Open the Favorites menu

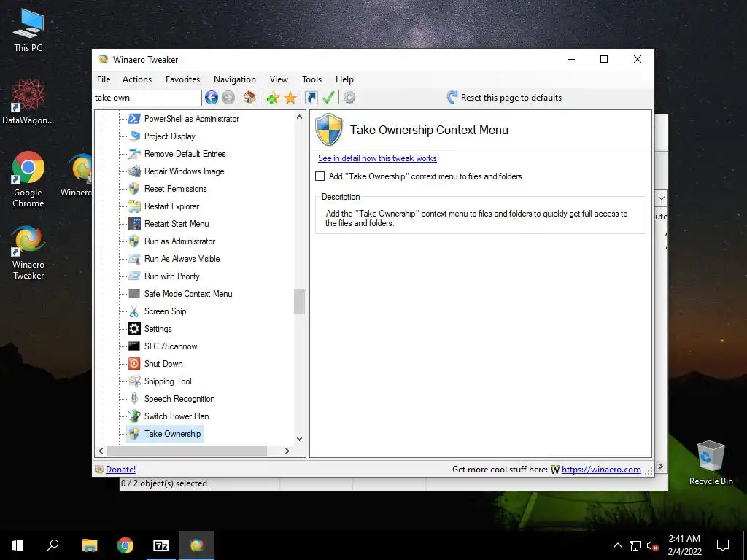(x=182, y=79)
